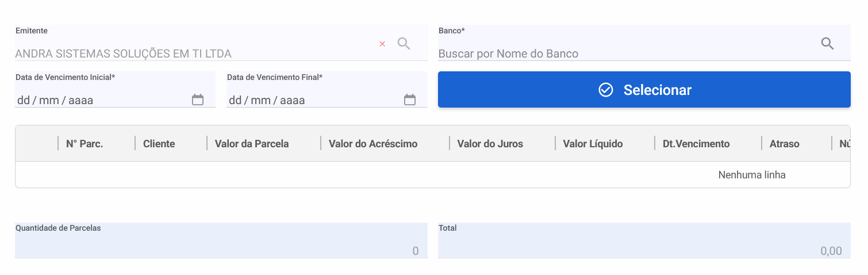The height and width of the screenshot is (275, 868).
Task: Sort by Valor Líquido column
Action: 593,144
